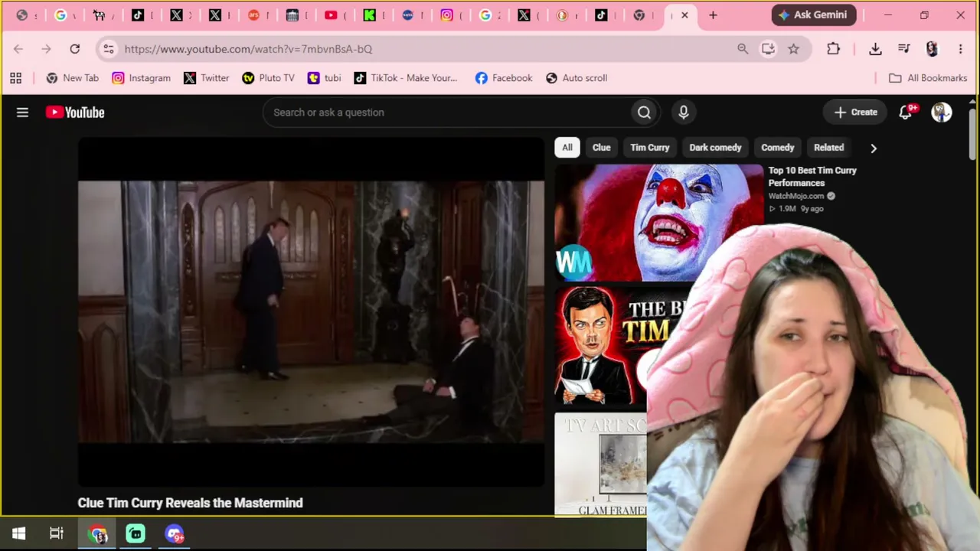The height and width of the screenshot is (551, 980).
Task: Switch to the Instagram browser tab
Action: [447, 15]
